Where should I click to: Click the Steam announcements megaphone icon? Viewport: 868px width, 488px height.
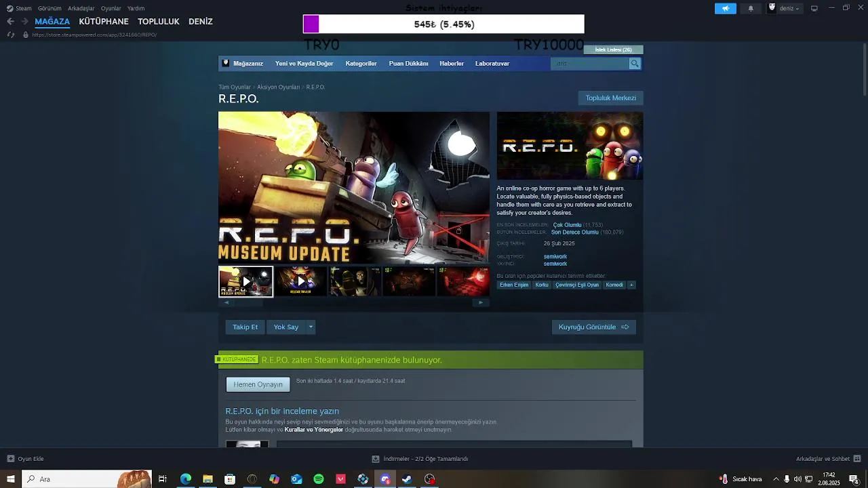coord(725,8)
